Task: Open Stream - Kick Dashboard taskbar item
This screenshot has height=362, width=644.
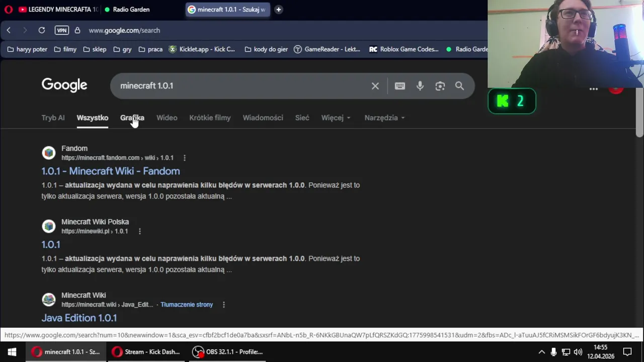Action: (146, 352)
